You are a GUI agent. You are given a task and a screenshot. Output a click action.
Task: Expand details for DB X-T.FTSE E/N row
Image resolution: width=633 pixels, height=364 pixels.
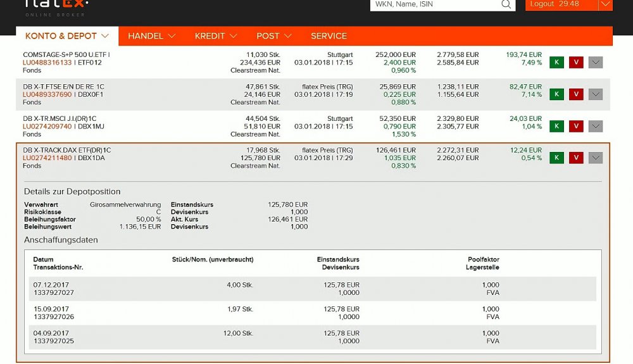click(596, 94)
